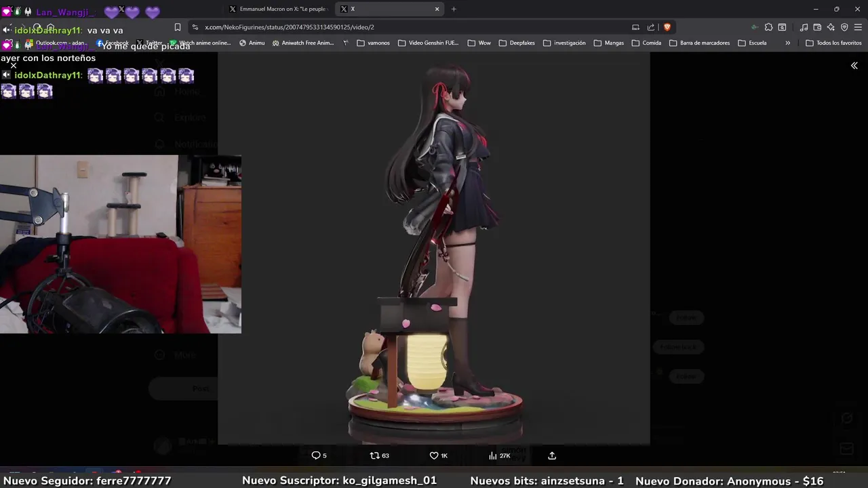
Task: Show hidden bookmarks with the double arrow
Action: pyautogui.click(x=787, y=43)
